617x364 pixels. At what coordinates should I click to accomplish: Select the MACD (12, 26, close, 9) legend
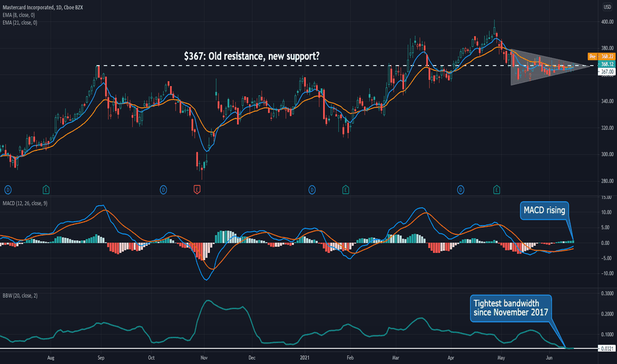click(24, 203)
